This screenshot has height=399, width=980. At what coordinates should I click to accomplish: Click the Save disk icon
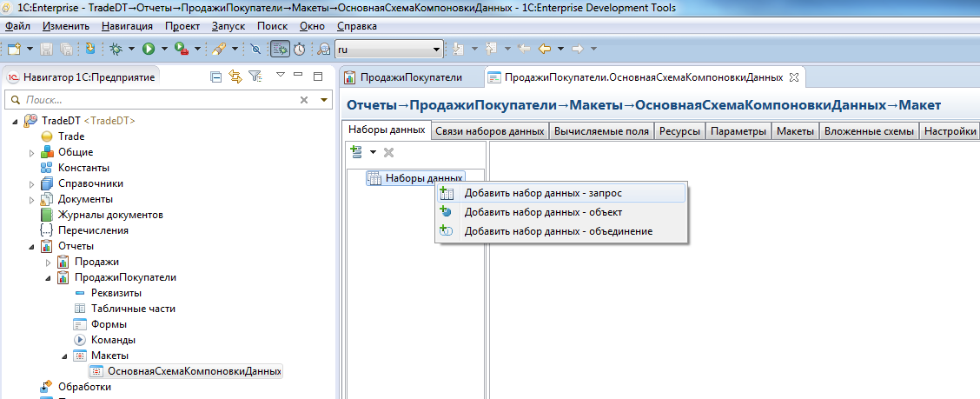46,49
